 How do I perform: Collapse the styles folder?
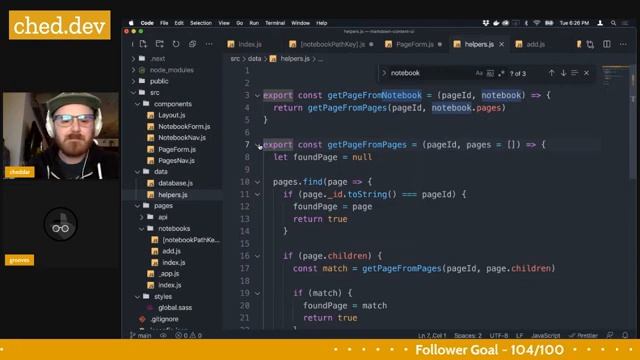[138, 297]
